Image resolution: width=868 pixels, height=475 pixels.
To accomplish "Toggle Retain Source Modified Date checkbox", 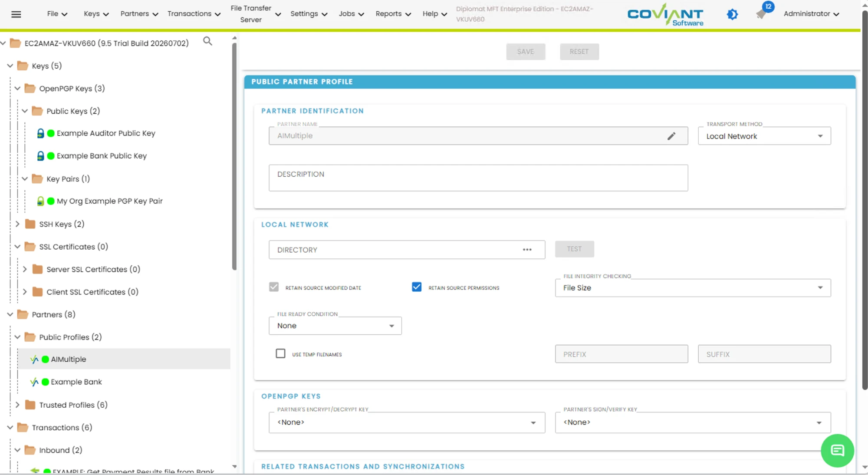I will click(274, 287).
